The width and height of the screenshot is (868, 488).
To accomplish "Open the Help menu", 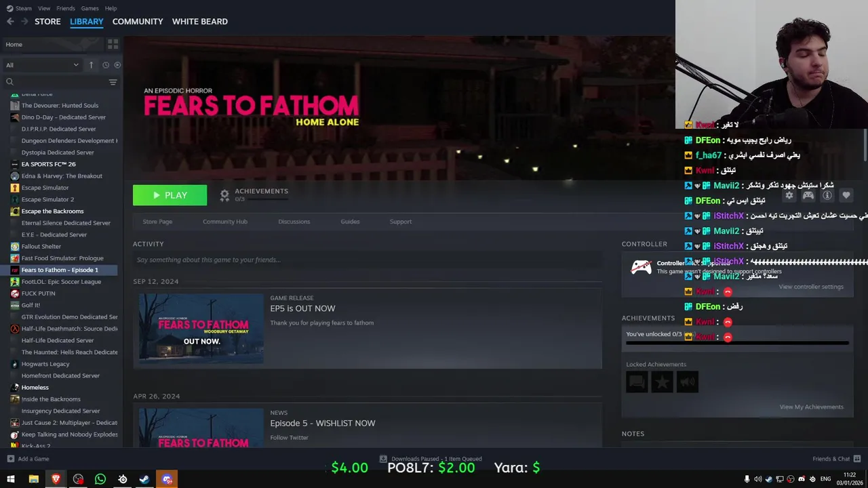I will pos(111,8).
